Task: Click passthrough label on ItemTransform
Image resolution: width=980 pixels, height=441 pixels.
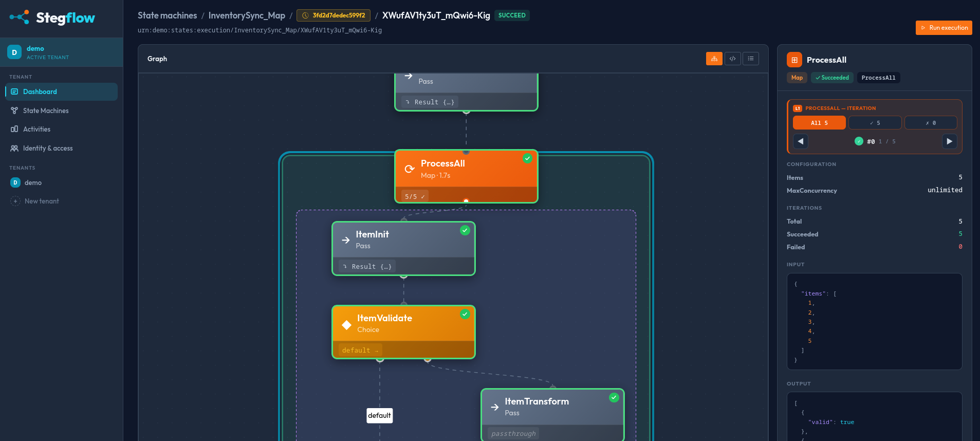Action: coord(513,433)
